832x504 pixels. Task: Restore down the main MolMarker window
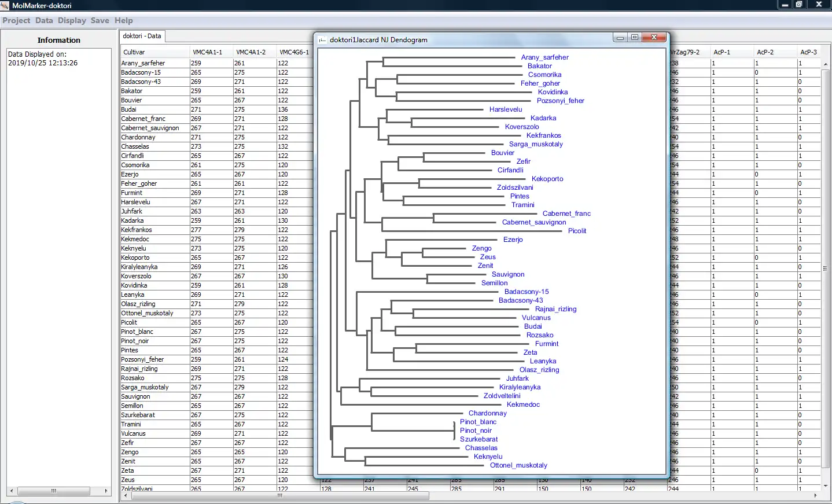pos(799,5)
